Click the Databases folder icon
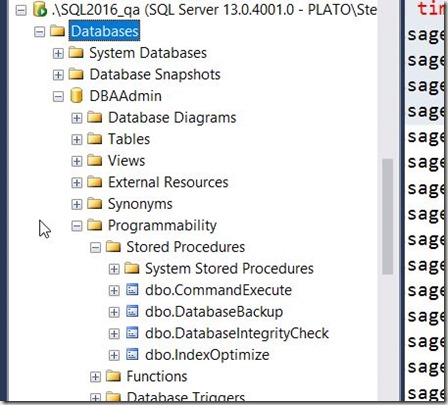Viewport: 448px width, 405px height. pos(57,31)
